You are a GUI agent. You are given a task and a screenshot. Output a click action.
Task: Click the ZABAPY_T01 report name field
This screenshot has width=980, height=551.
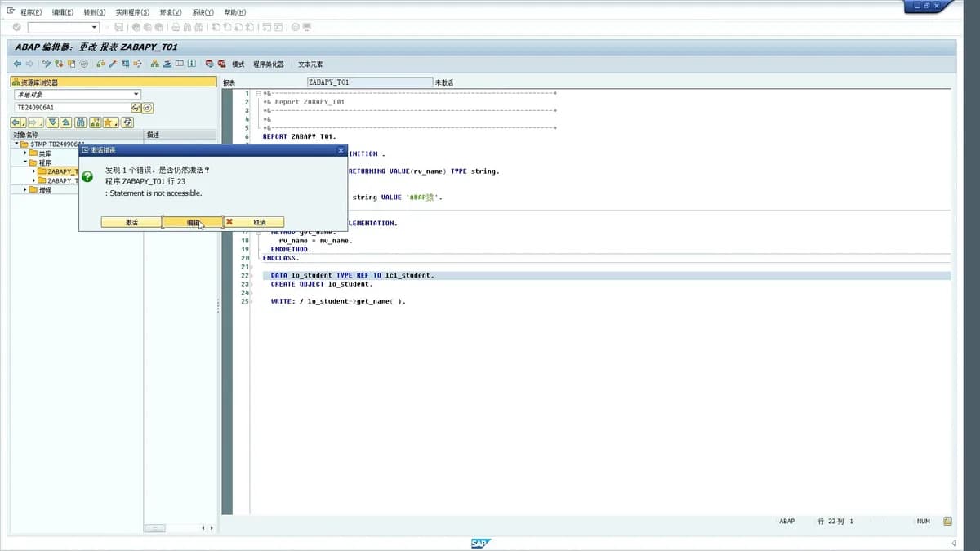click(x=369, y=82)
